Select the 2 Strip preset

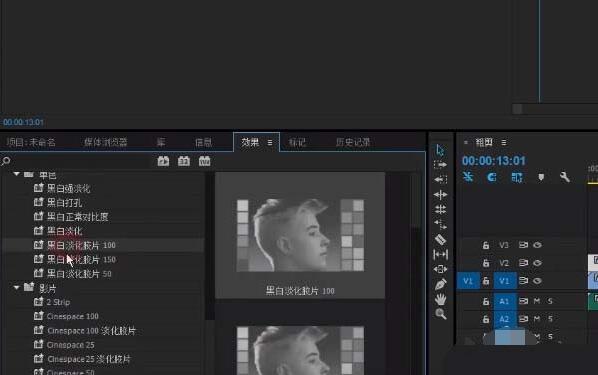coord(58,302)
